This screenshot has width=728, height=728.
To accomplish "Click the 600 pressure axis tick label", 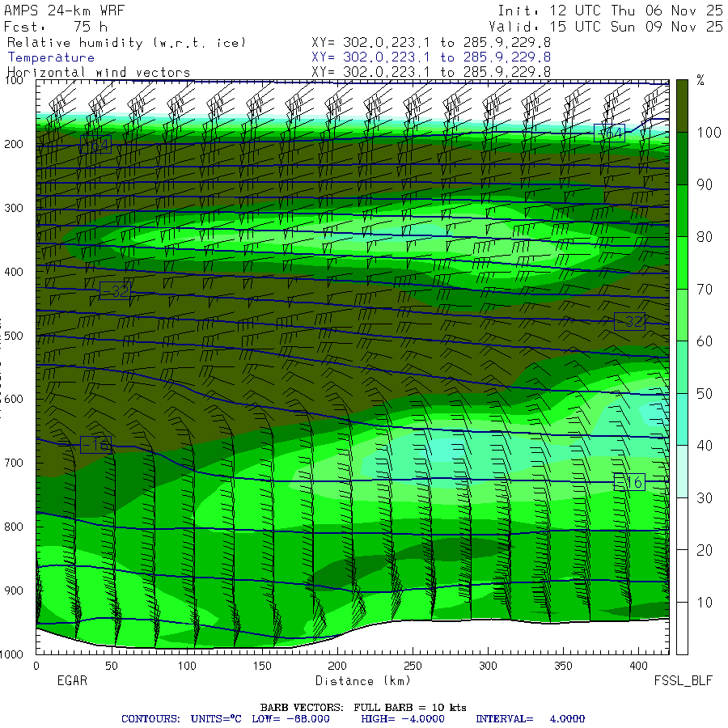I will tap(14, 399).
